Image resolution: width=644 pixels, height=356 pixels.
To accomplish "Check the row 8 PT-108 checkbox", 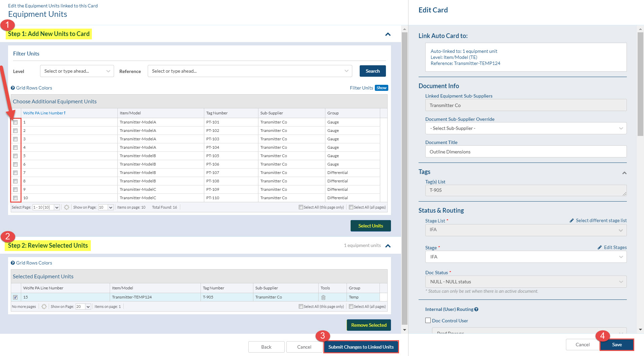I will point(15,181).
